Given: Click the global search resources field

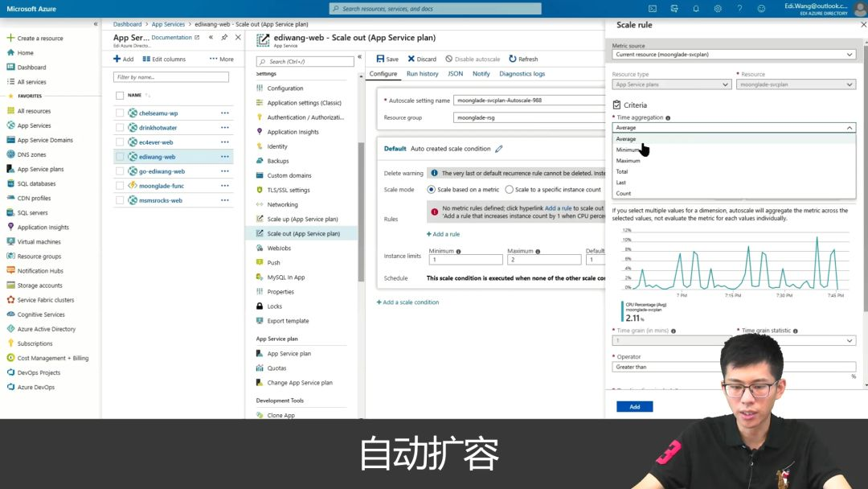Looking at the screenshot, I should click(435, 9).
